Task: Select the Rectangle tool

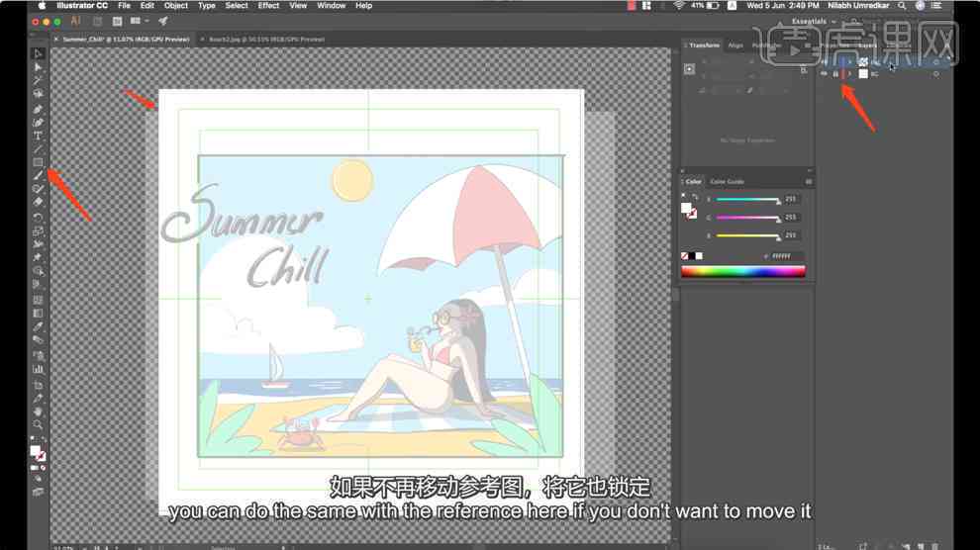Action: [x=39, y=162]
